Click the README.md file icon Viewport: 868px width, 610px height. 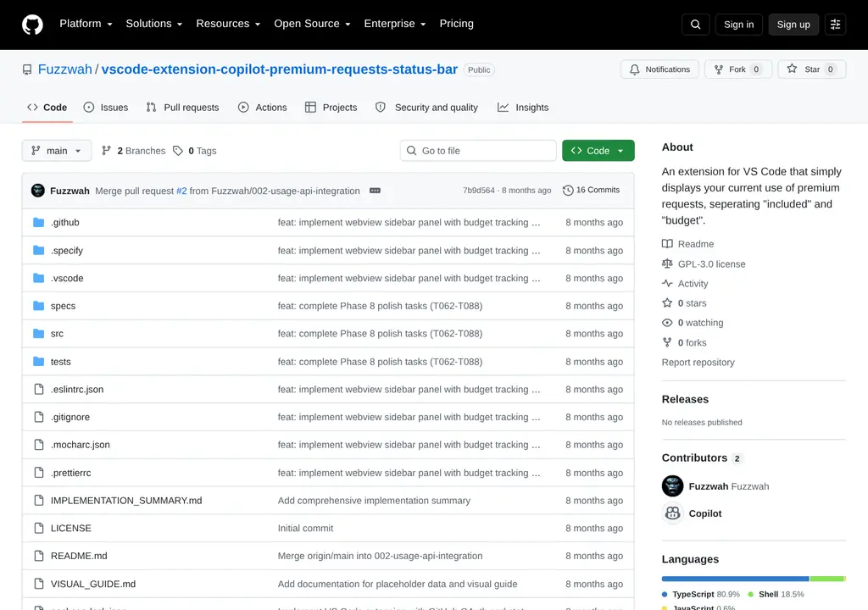click(x=39, y=556)
